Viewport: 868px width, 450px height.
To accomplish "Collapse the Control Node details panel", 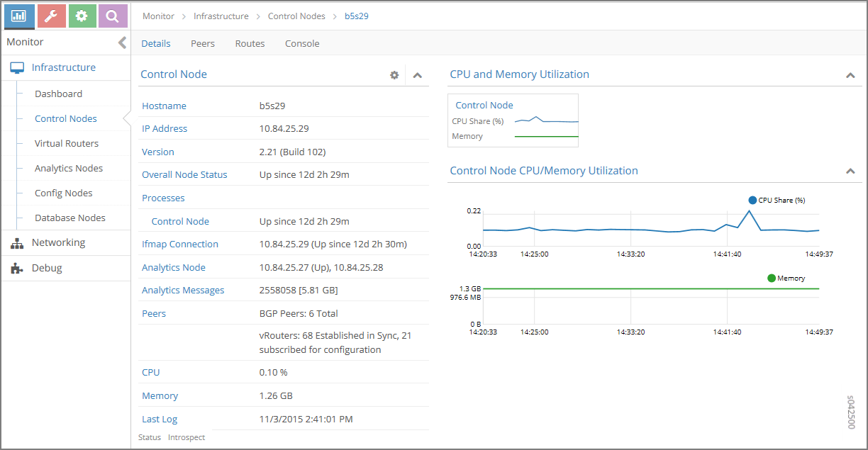I will point(418,75).
